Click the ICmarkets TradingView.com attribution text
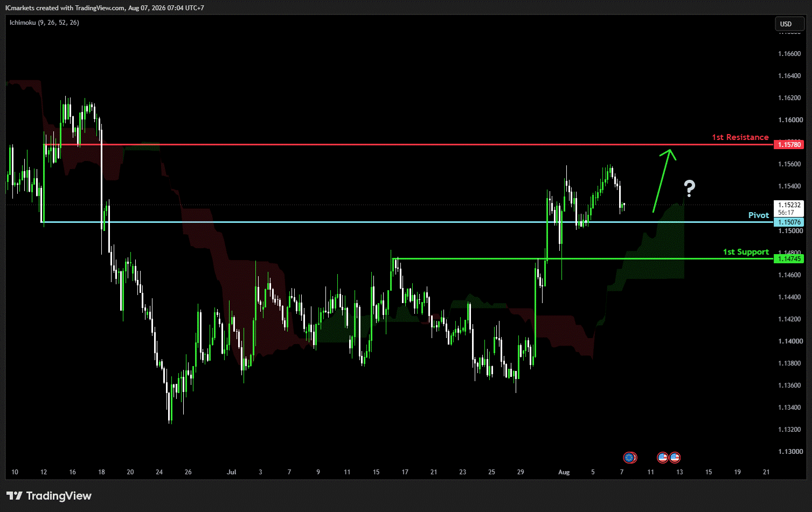The width and height of the screenshot is (812, 512). tap(105, 8)
